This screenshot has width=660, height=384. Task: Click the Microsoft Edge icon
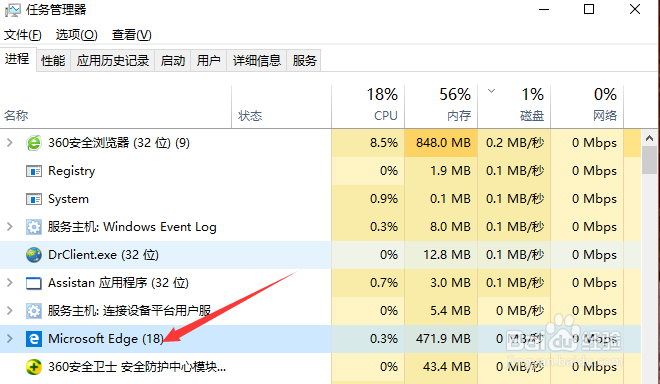tap(34, 339)
